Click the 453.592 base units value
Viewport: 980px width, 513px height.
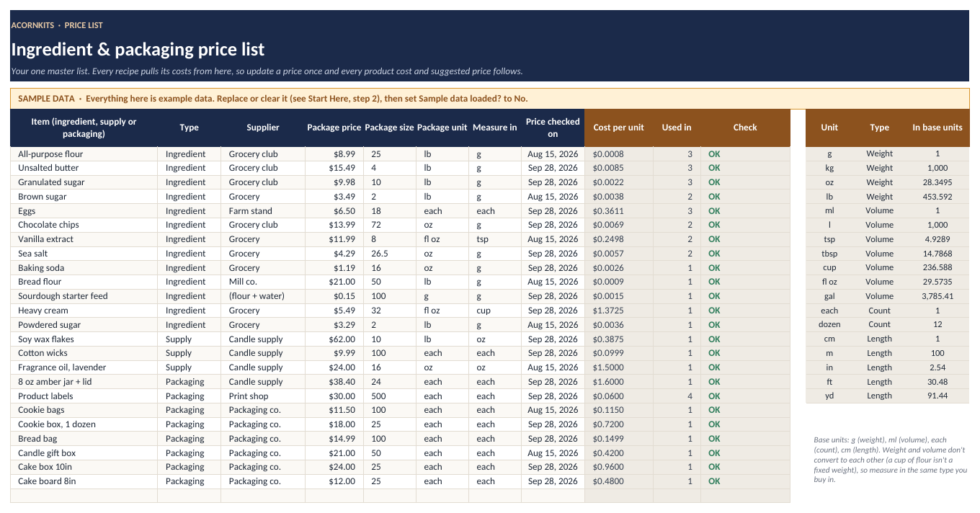click(x=937, y=197)
